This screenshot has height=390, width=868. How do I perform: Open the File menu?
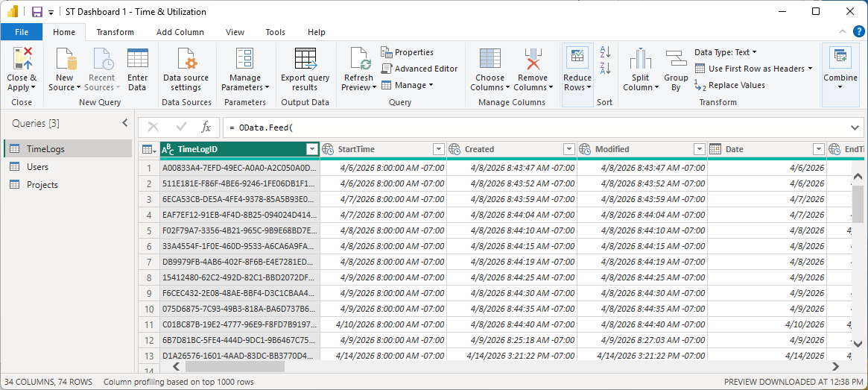(x=22, y=32)
